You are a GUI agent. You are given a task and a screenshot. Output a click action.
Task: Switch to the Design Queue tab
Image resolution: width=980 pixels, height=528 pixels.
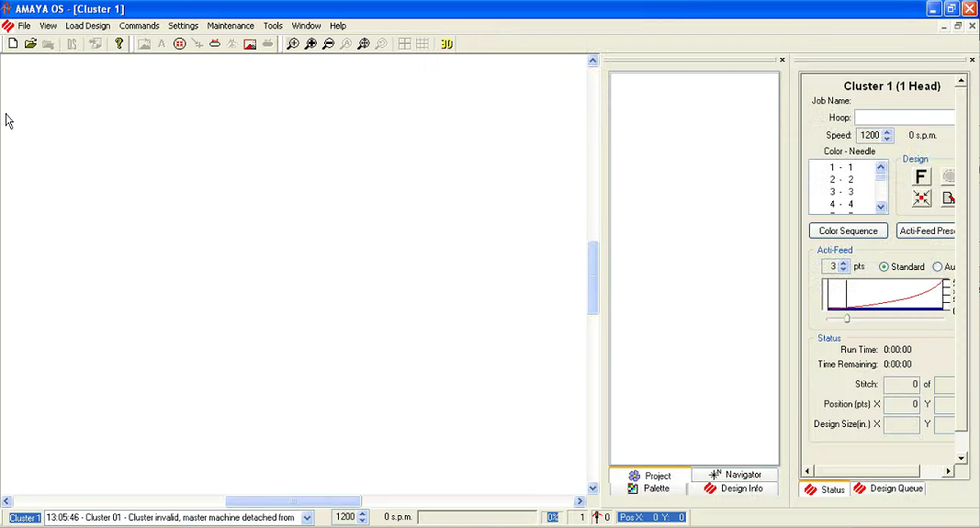point(887,489)
